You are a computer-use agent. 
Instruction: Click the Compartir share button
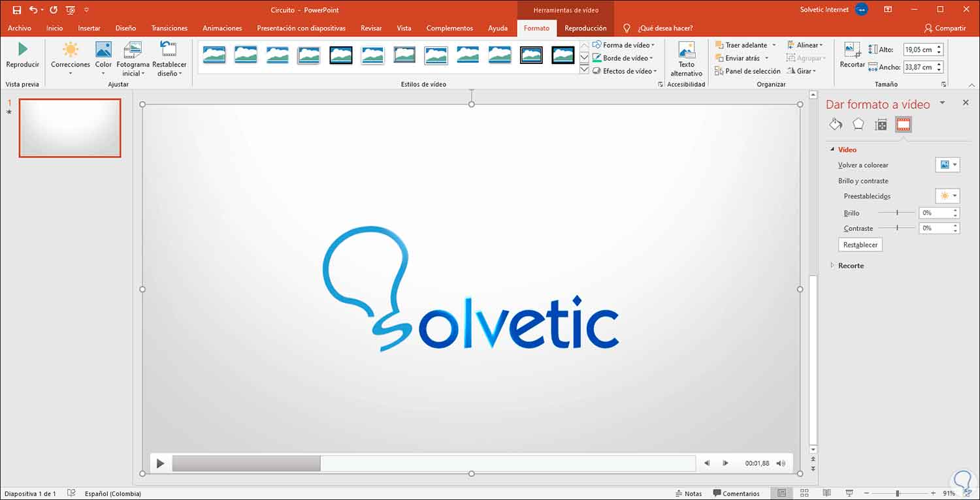click(x=945, y=28)
